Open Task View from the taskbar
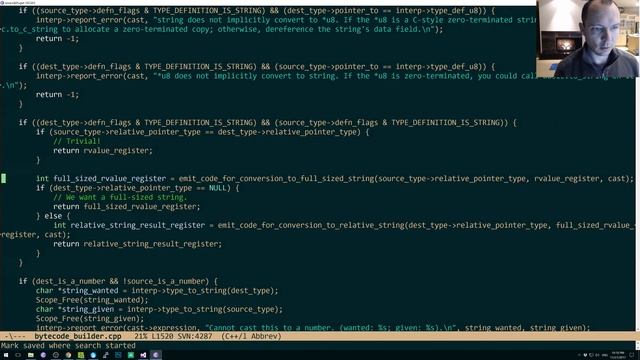The width and height of the screenshot is (640, 360). (18, 355)
